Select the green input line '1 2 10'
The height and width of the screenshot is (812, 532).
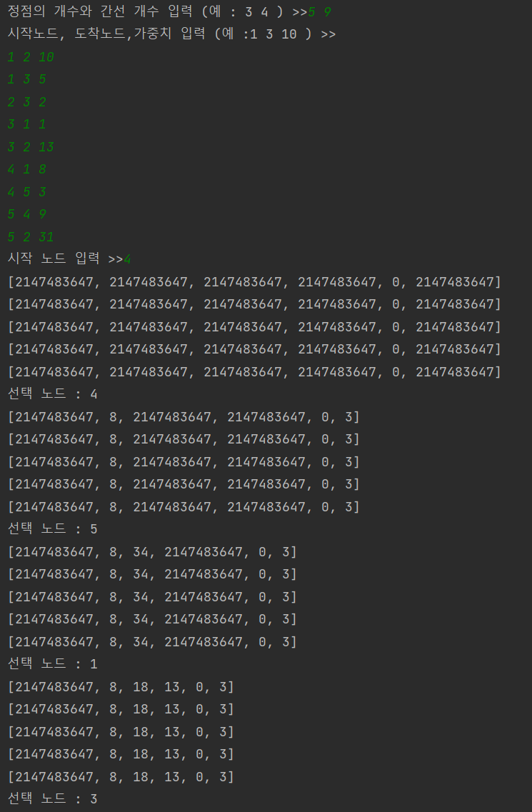coord(31,57)
